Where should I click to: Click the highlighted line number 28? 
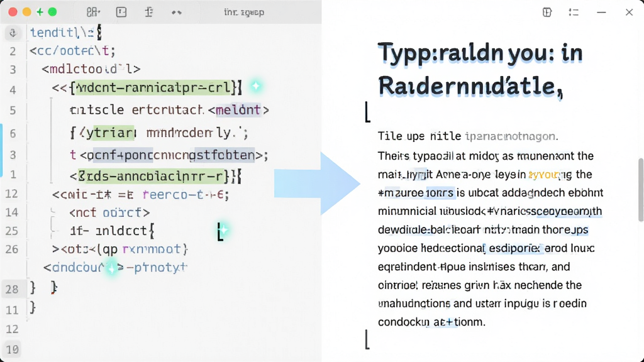12,289
